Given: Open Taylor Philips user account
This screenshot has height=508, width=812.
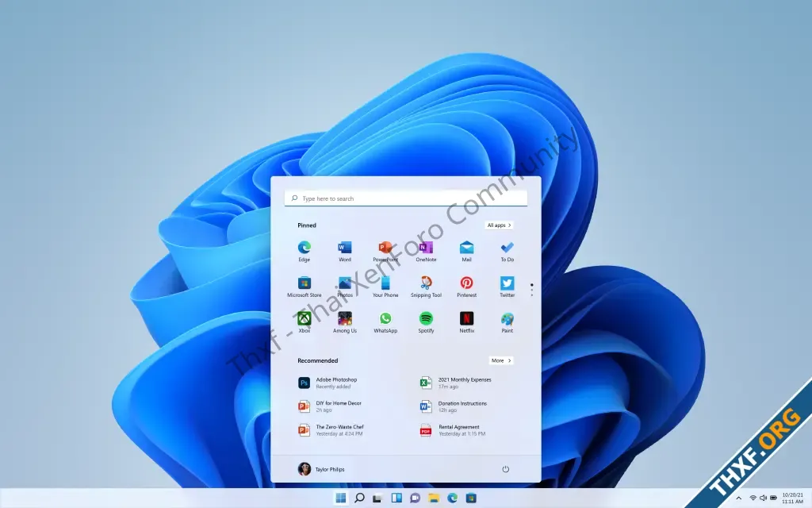Looking at the screenshot, I should (321, 469).
